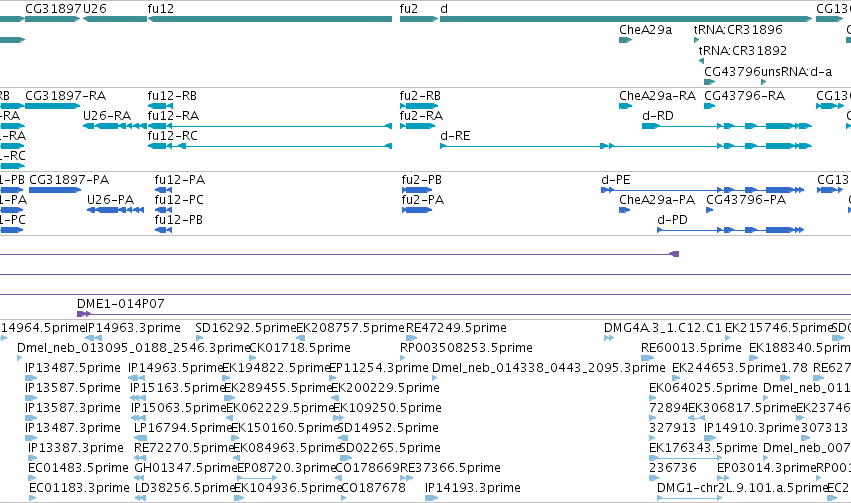Select the d-RD transcript label
The height and width of the screenshot is (503, 851).
(658, 116)
